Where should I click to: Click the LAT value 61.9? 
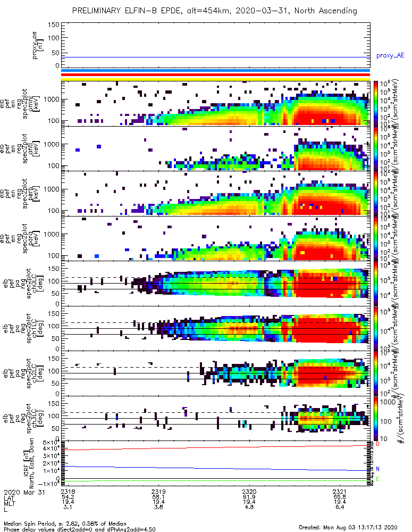click(x=249, y=497)
